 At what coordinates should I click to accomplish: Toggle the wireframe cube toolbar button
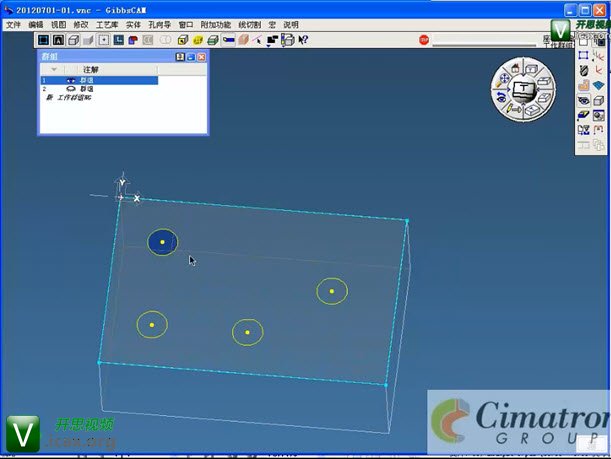(x=73, y=40)
